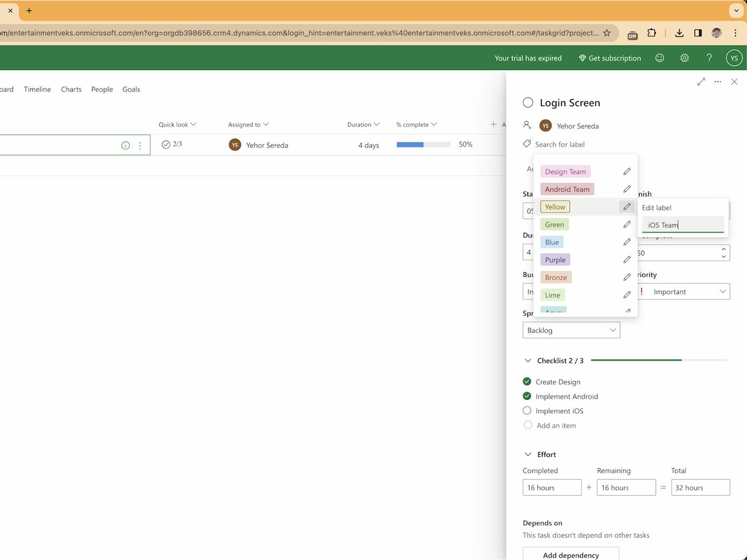747x560 pixels.
Task: Select the Blue label
Action: (x=552, y=242)
